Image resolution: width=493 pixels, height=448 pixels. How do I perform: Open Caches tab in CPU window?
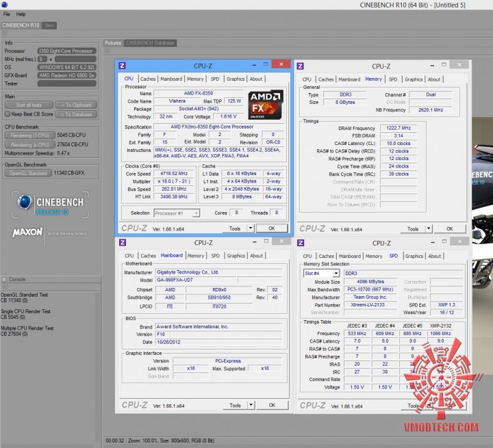tap(147, 79)
